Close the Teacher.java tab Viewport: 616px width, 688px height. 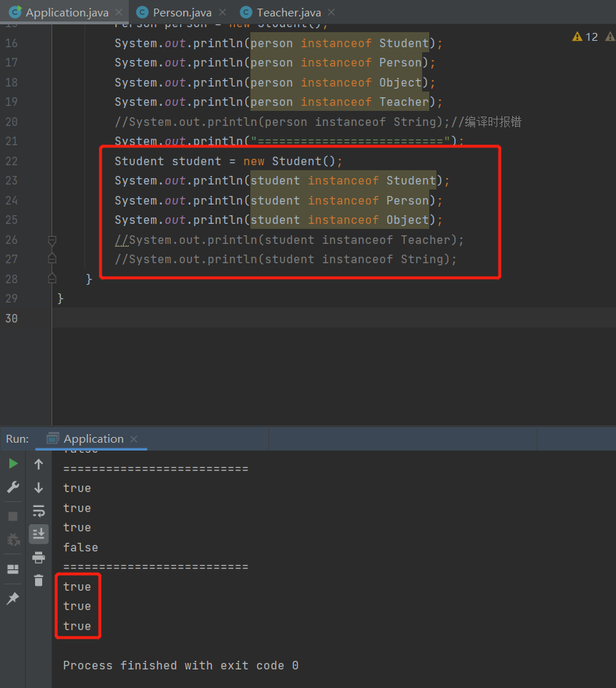pyautogui.click(x=331, y=12)
